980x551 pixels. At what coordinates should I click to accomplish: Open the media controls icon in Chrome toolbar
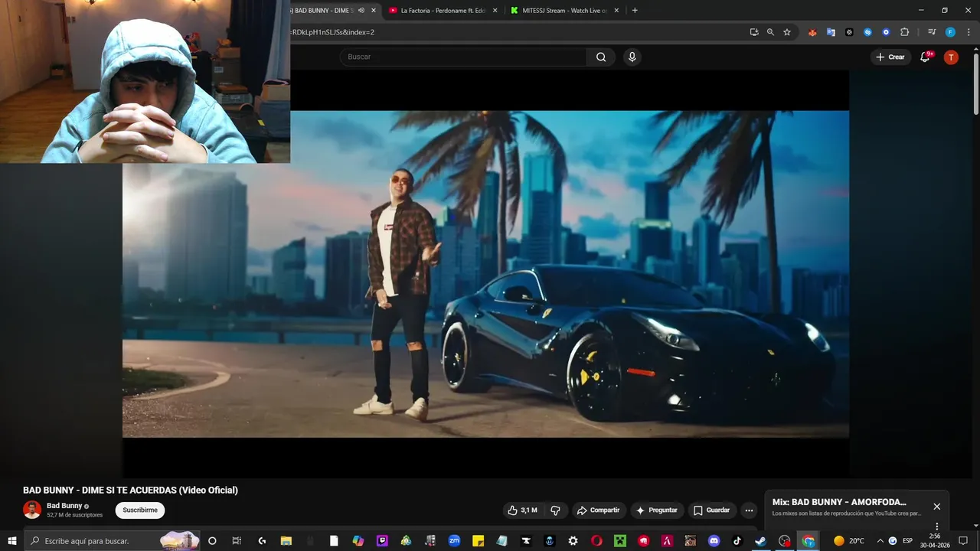(932, 32)
